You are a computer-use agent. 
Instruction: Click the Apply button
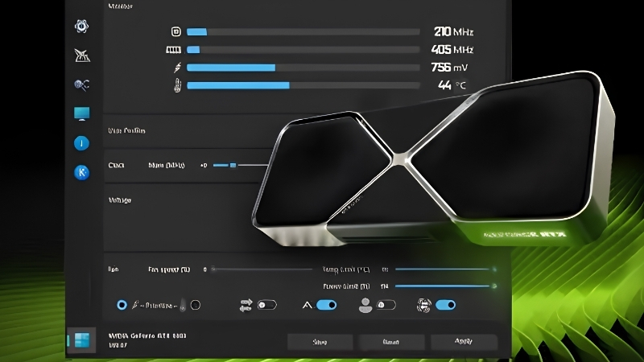tap(464, 341)
